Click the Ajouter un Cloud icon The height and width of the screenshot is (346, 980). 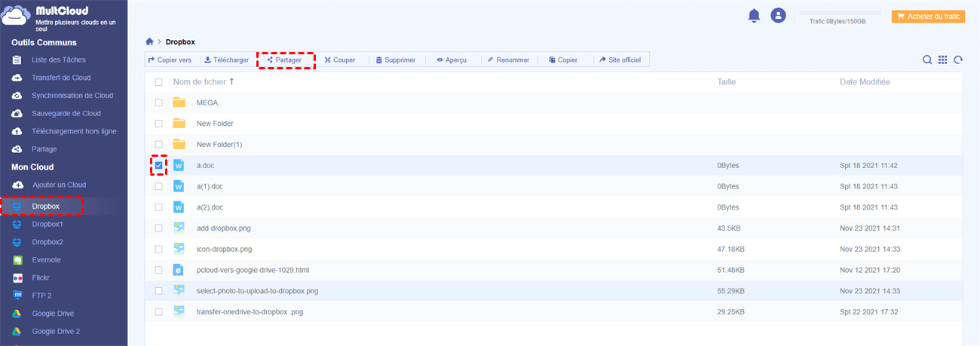pyautogui.click(x=17, y=185)
